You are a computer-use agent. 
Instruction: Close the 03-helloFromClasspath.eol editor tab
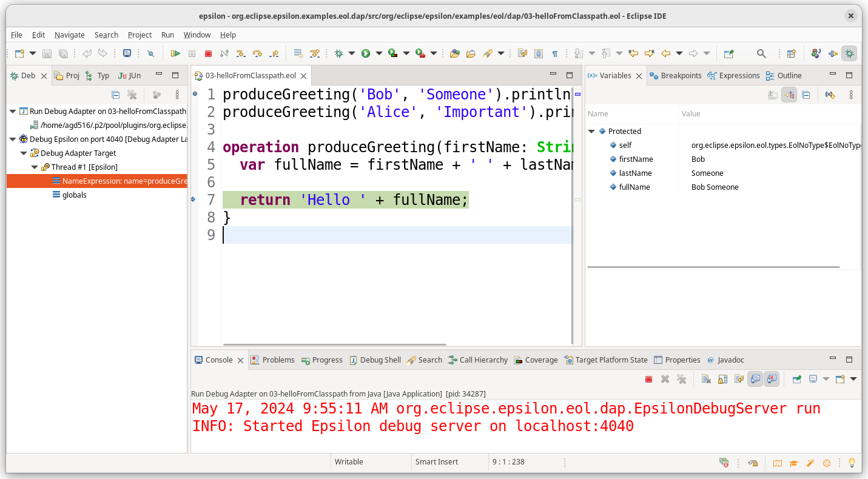coord(304,76)
